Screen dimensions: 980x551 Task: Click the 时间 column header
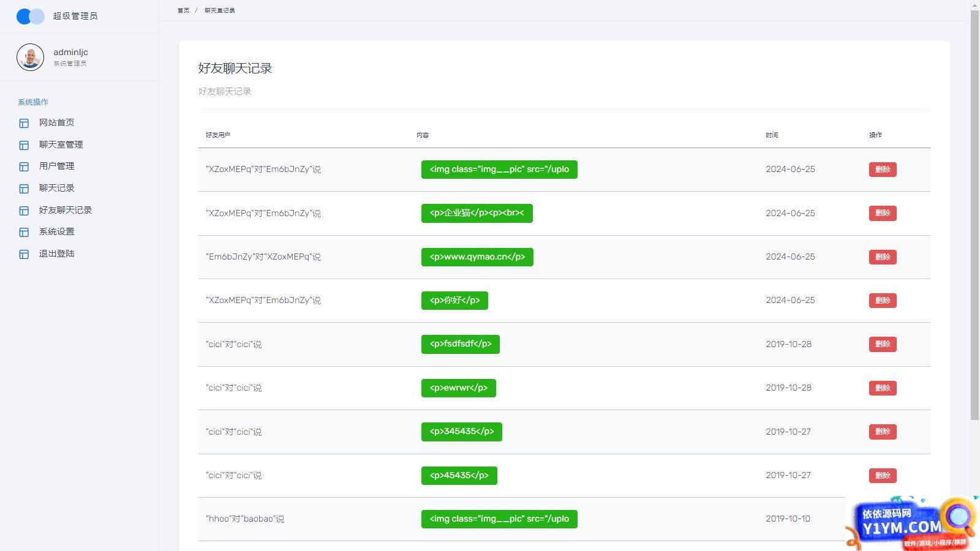(x=772, y=135)
